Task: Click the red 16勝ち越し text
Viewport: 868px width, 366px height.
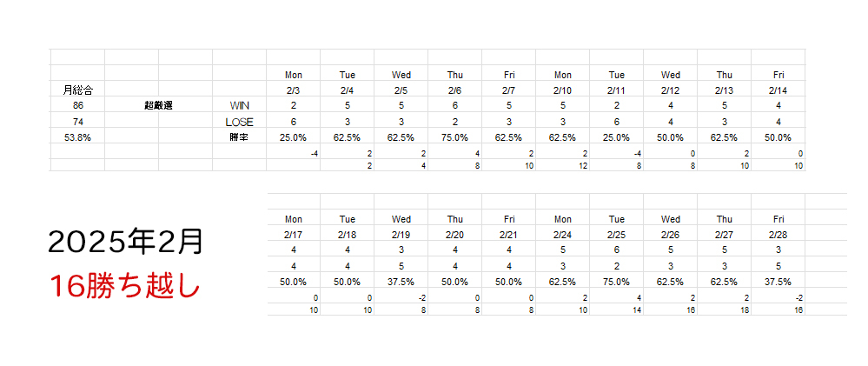Action: [125, 285]
